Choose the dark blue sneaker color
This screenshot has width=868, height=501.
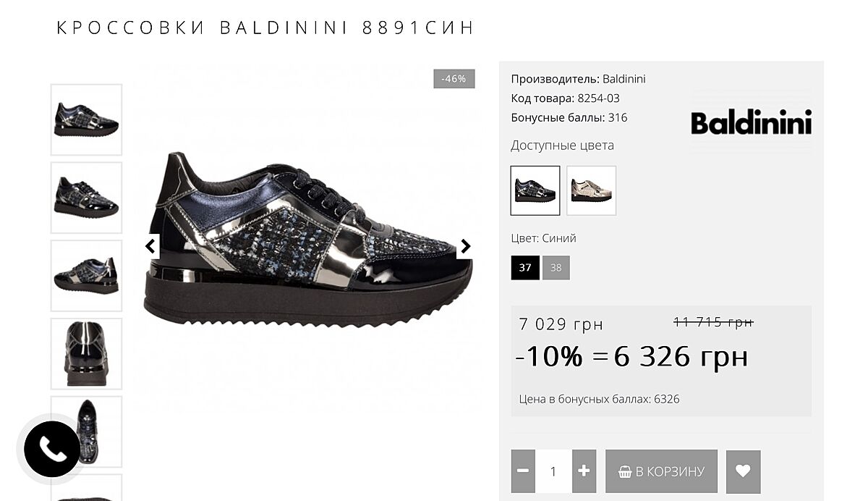[535, 190]
